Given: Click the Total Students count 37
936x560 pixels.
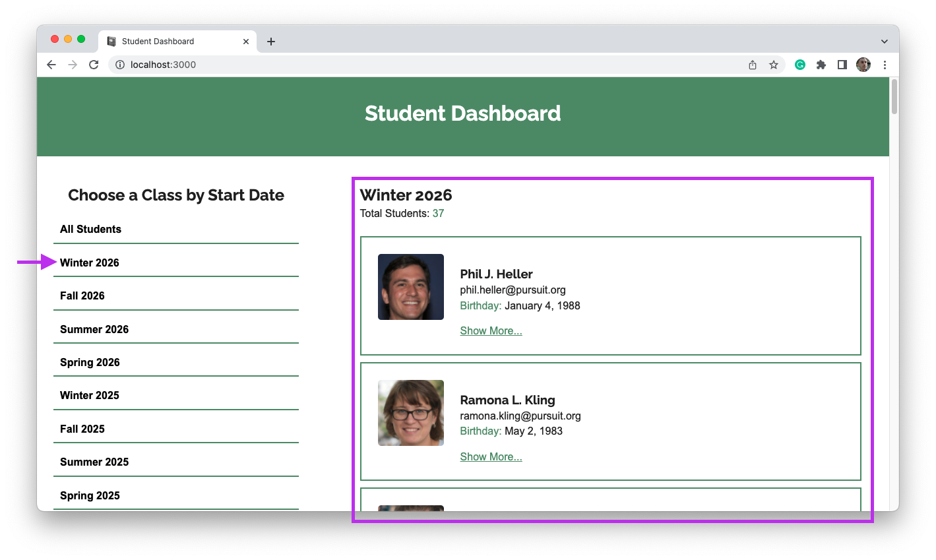Looking at the screenshot, I should (439, 214).
